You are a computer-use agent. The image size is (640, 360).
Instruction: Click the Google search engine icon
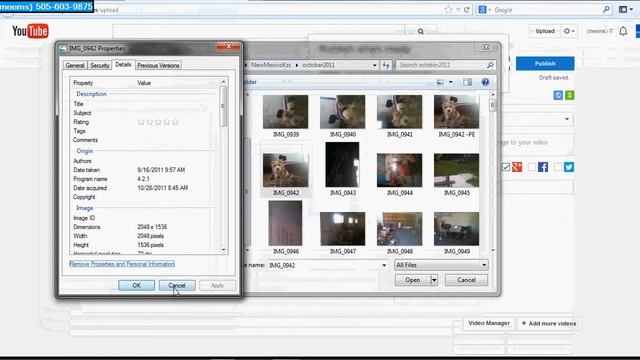coord(482,9)
